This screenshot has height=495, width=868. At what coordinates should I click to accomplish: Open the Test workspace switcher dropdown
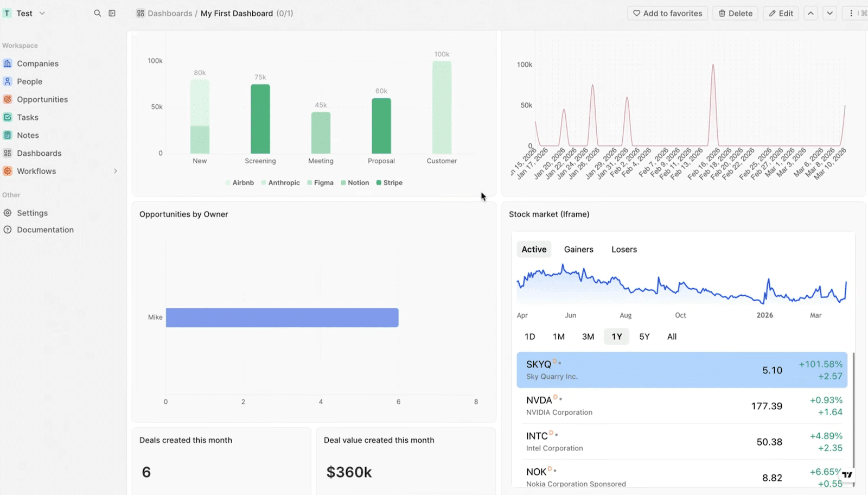tap(25, 13)
